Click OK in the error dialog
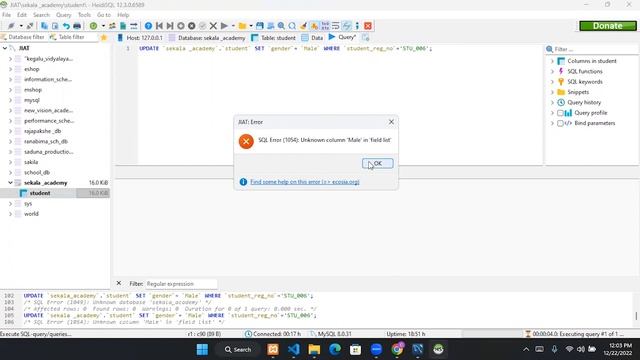The height and width of the screenshot is (360, 640). click(378, 163)
